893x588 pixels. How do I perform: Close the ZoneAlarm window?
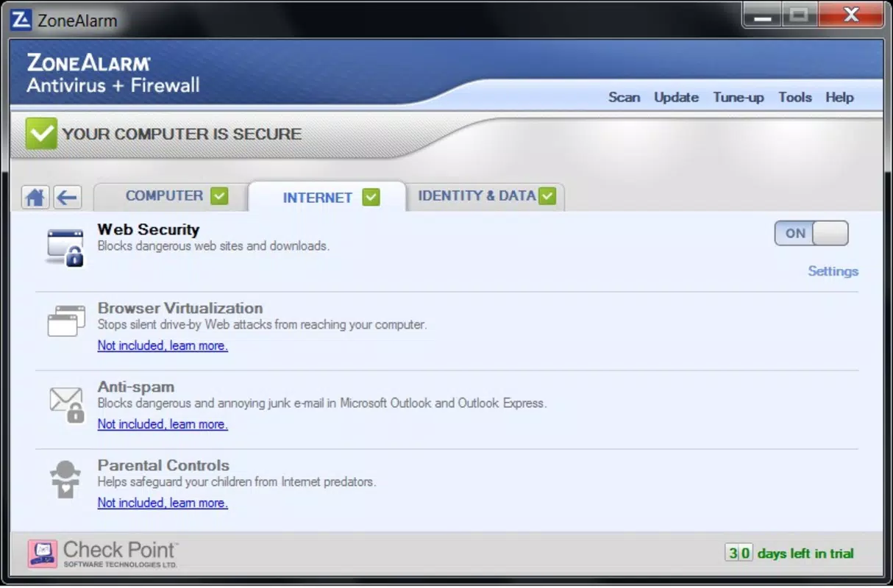[x=851, y=15]
